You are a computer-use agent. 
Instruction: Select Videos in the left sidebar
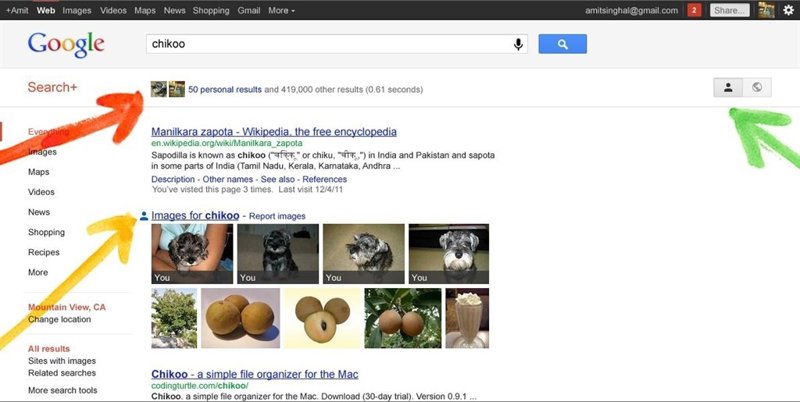41,192
